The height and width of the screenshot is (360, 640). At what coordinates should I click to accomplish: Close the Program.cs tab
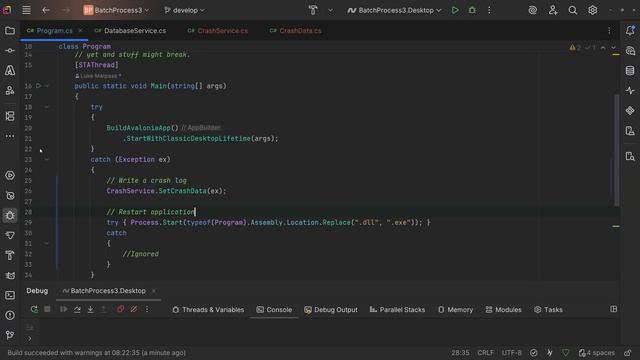80,31
